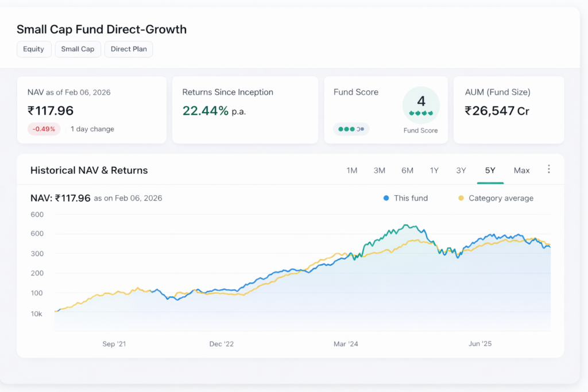This screenshot has width=588, height=392.
Task: Toggle This fund series label
Action: 411,199
